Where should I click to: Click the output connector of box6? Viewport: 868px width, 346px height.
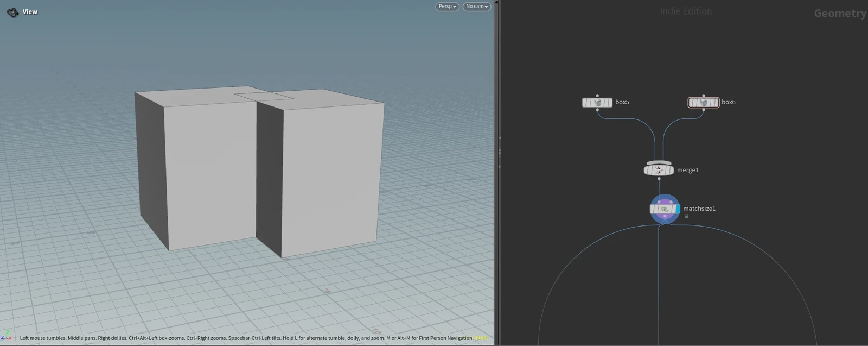704,110
